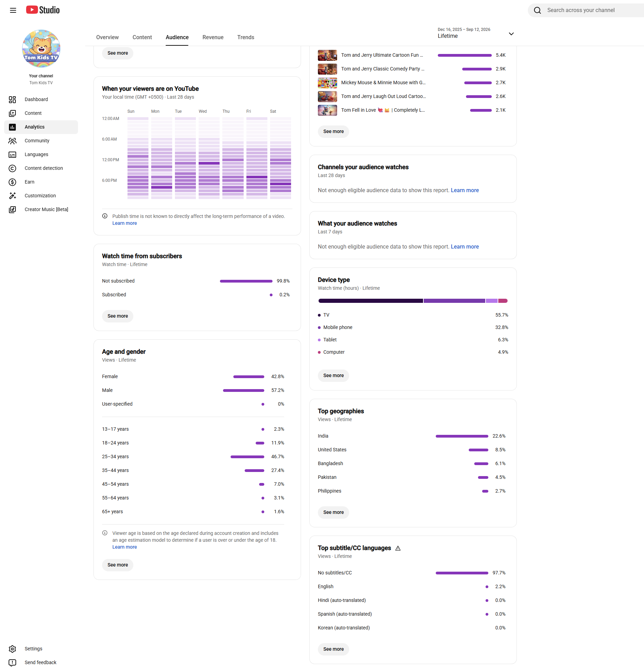Click the Philippines geography row
The height and width of the screenshot is (671, 644).
pyautogui.click(x=412, y=491)
